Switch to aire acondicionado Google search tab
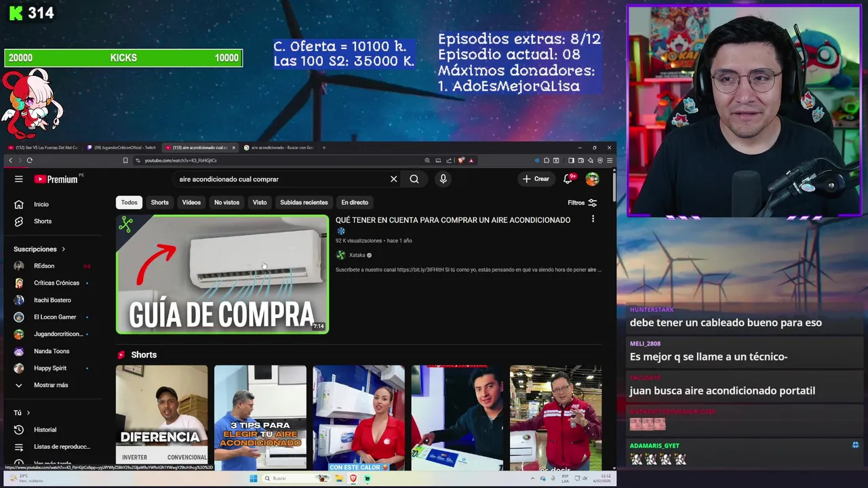The height and width of the screenshot is (488, 868). point(279,147)
